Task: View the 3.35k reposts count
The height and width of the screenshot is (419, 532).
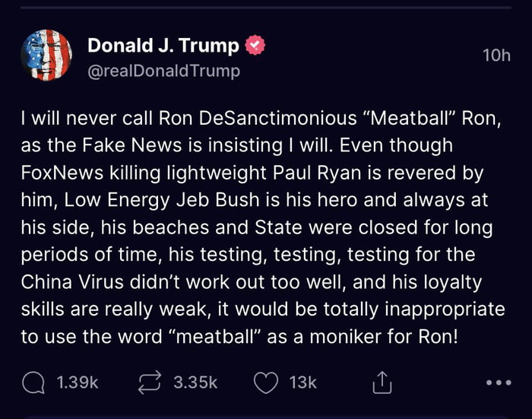Action: [195, 382]
